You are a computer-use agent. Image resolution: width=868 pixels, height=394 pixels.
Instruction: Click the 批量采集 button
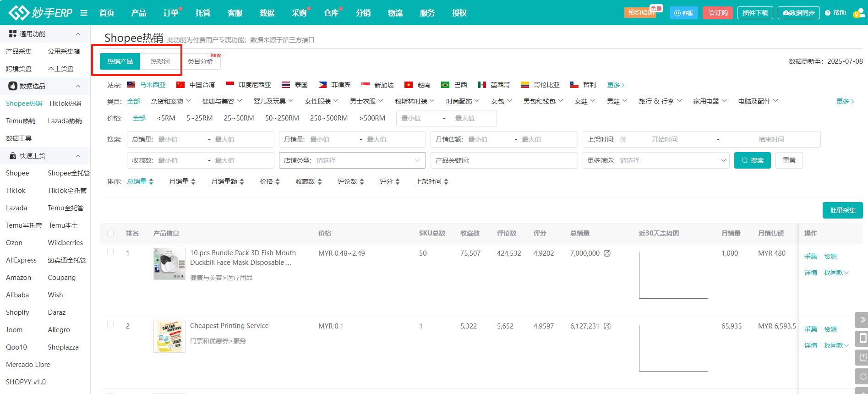(x=843, y=210)
